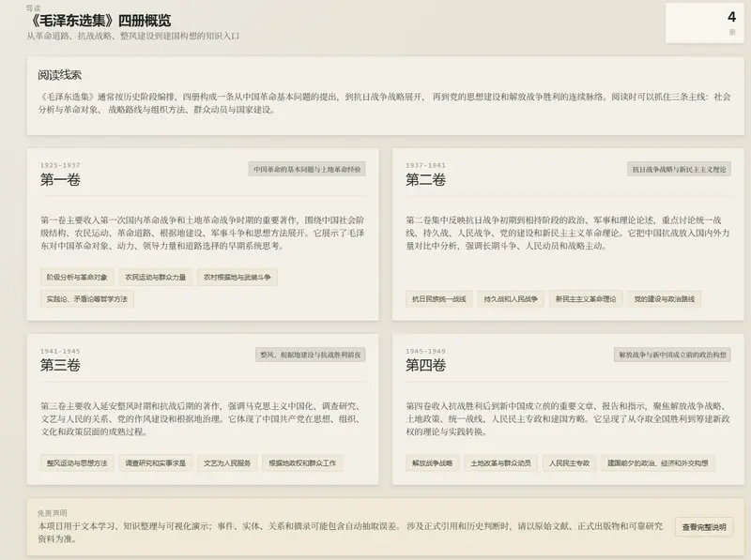Select tag 土地改革与群众动员

(x=500, y=462)
